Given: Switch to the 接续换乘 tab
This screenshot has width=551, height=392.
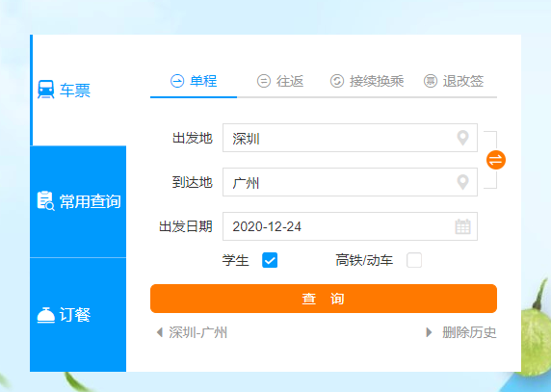Looking at the screenshot, I should pos(367,81).
